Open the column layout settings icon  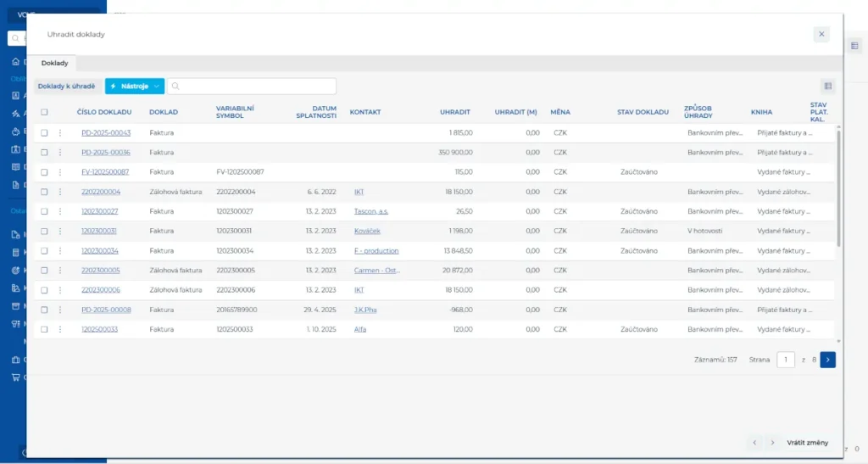click(x=827, y=86)
